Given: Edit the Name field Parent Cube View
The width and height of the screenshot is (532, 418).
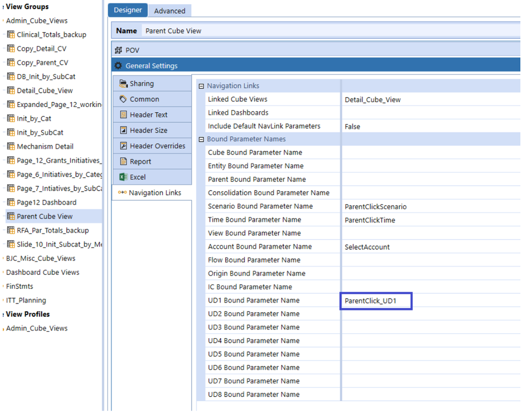Looking at the screenshot, I should pos(331,31).
